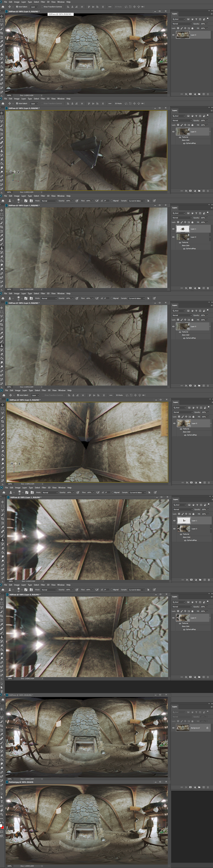This screenshot has width=213, height=868.
Task: Click the create new layer icon under the topmost Layers panel
Action: tap(204, 94)
